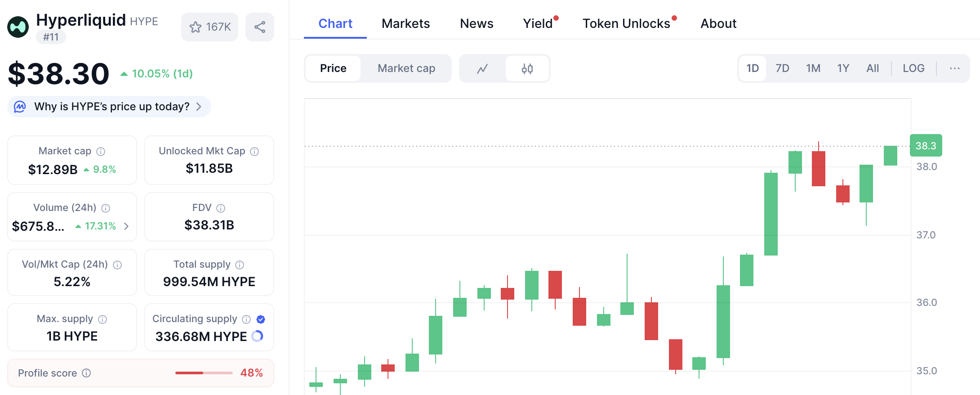
Task: Select the Market cap chart toggle
Action: click(406, 68)
